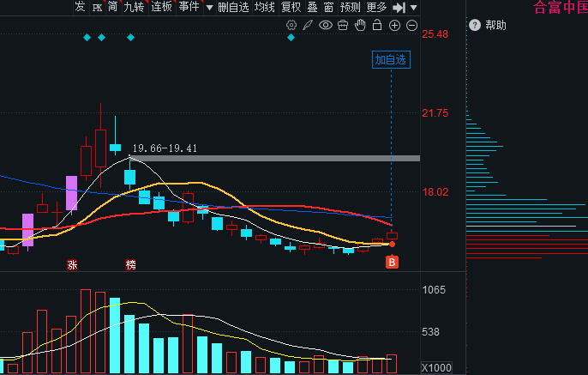Open the help question mark icon
588x375 pixels.
tap(475, 25)
